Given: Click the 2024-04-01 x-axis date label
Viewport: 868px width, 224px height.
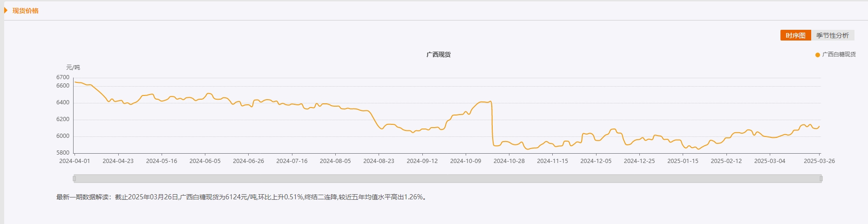Looking at the screenshot, I should (75, 161).
